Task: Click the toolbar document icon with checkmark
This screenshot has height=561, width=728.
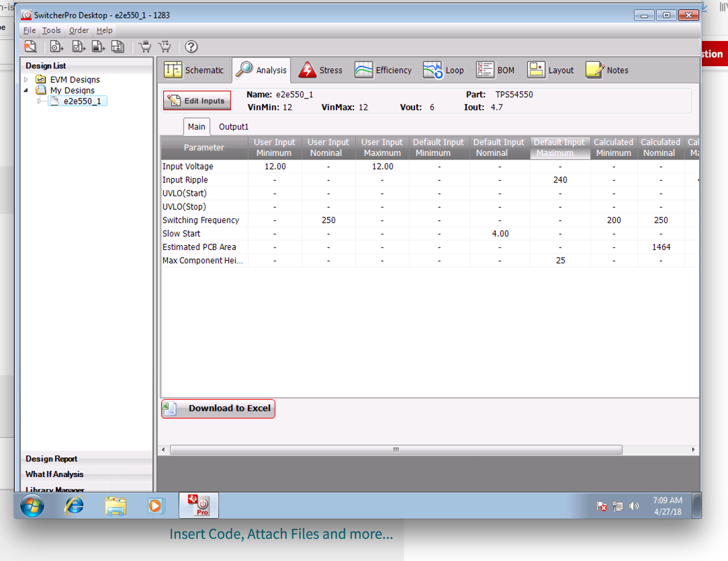Action: pos(79,47)
